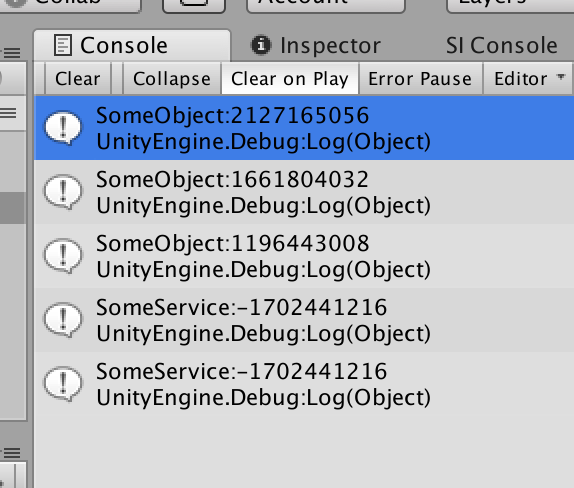
Task: Open the Editor dropdown in console toolbar
Action: (527, 79)
